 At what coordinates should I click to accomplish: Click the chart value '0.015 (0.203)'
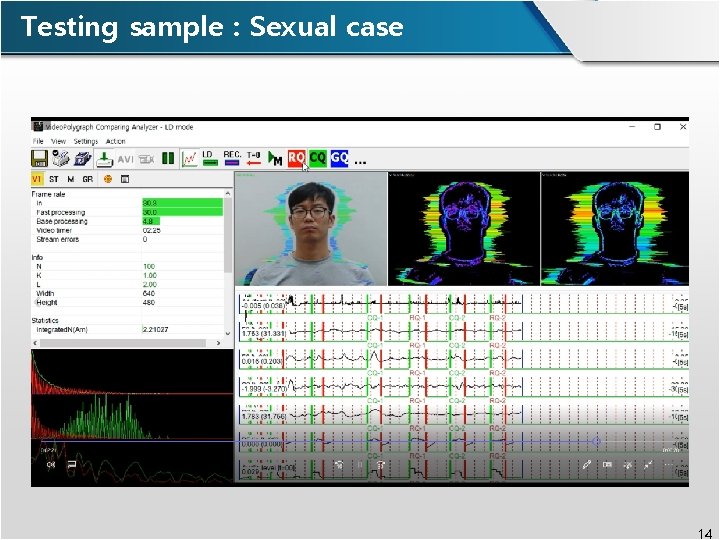tap(262, 361)
